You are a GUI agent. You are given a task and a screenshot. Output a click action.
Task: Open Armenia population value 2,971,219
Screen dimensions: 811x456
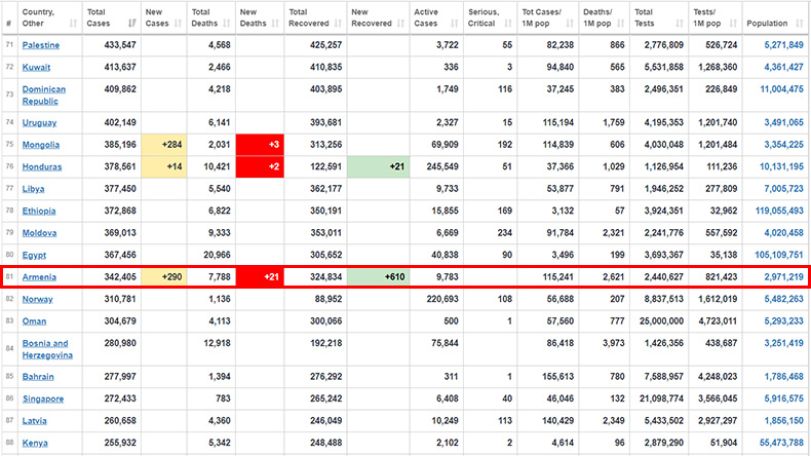pyautogui.click(x=784, y=277)
